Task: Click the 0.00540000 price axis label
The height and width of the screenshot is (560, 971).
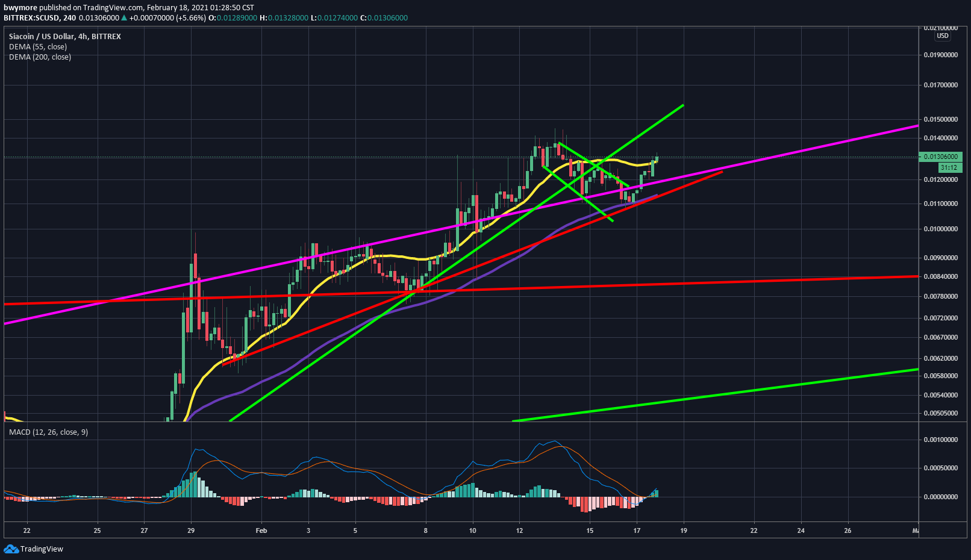Action: [x=941, y=395]
